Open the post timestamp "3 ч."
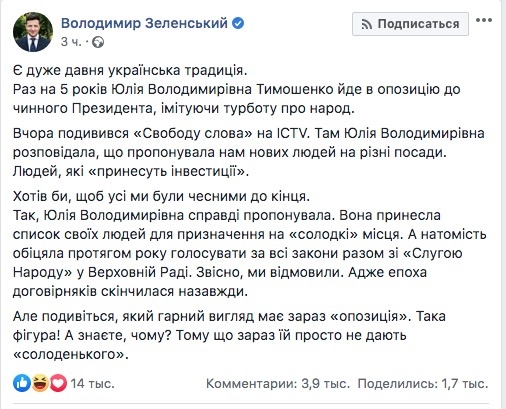506x409 pixels. click(71, 42)
